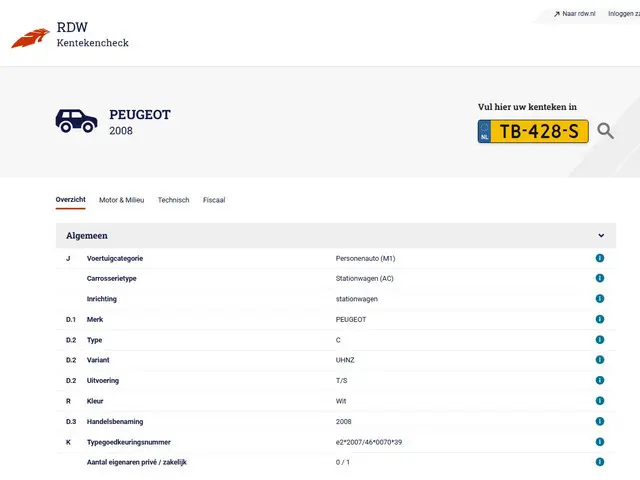Click the RDW Kentekencheck logo
The height and width of the screenshot is (480, 640).
[70, 35]
